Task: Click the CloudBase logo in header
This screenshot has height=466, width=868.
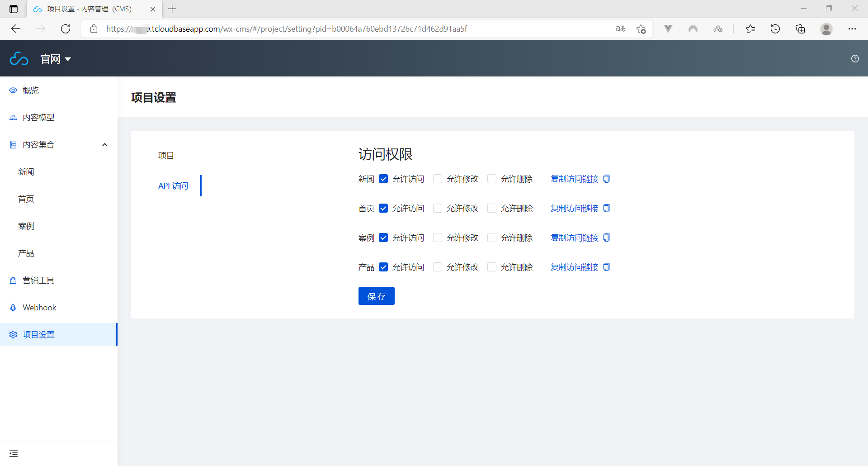Action: [19, 59]
